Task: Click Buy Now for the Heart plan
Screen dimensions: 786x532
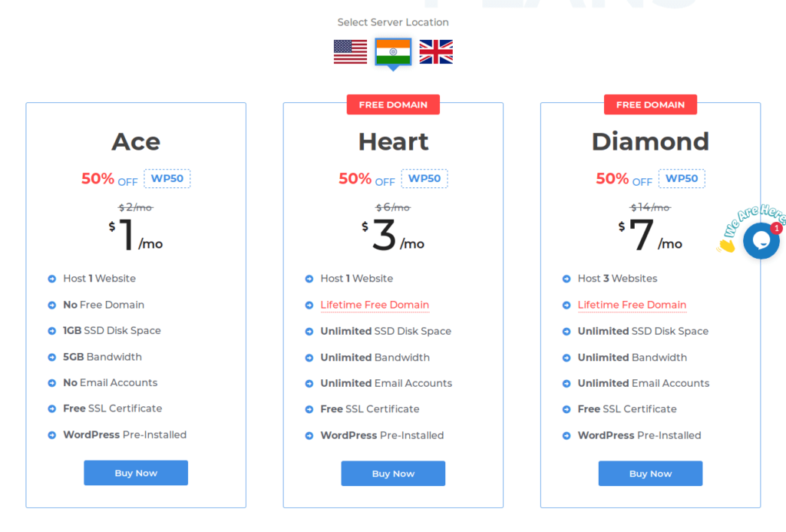Action: (393, 474)
